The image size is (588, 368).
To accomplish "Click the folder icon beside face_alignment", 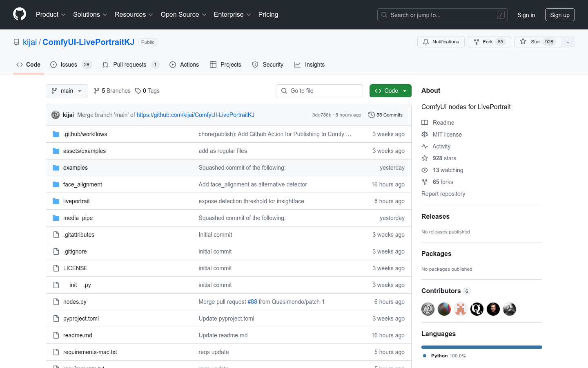I will tap(56, 184).
